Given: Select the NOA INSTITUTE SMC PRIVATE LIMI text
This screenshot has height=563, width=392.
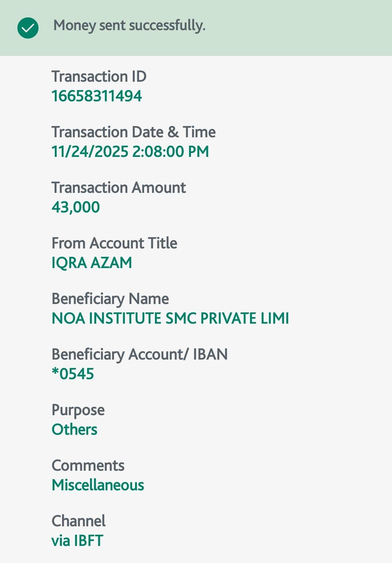Looking at the screenshot, I should click(170, 319).
